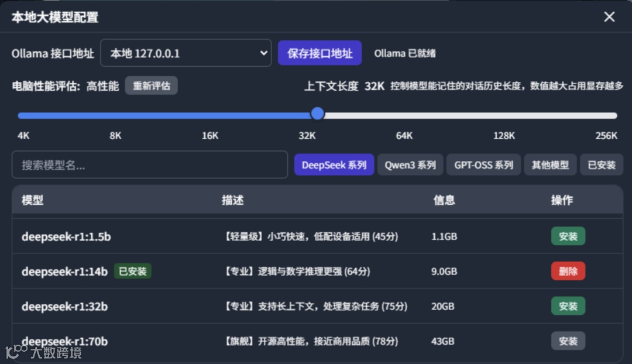Click the 描述 column header
The height and width of the screenshot is (364, 632).
pos(232,200)
